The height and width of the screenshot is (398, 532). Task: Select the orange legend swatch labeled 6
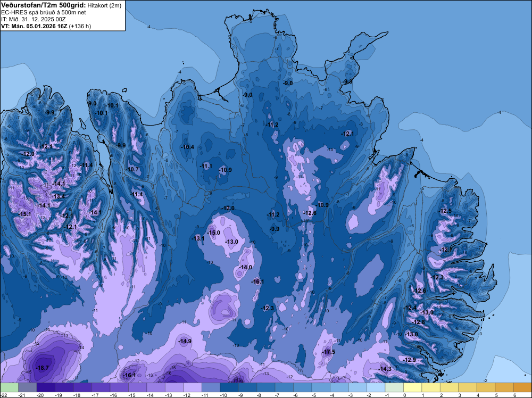click(522, 387)
